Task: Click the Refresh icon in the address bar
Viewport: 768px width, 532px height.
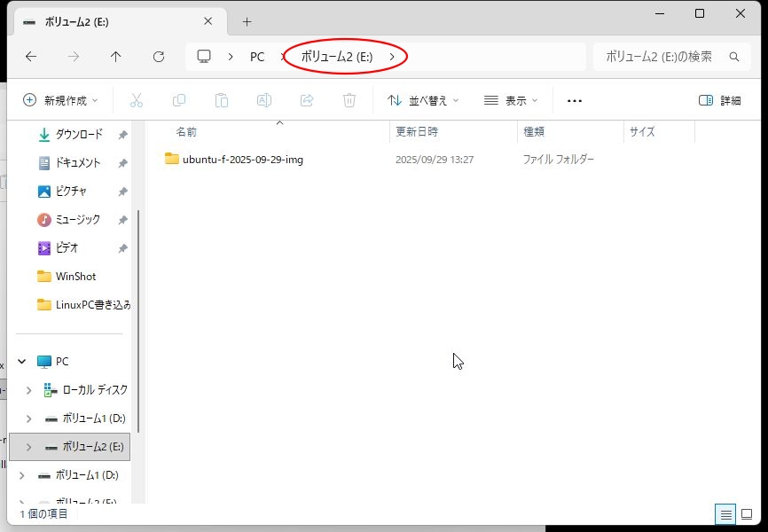Action: (x=159, y=56)
